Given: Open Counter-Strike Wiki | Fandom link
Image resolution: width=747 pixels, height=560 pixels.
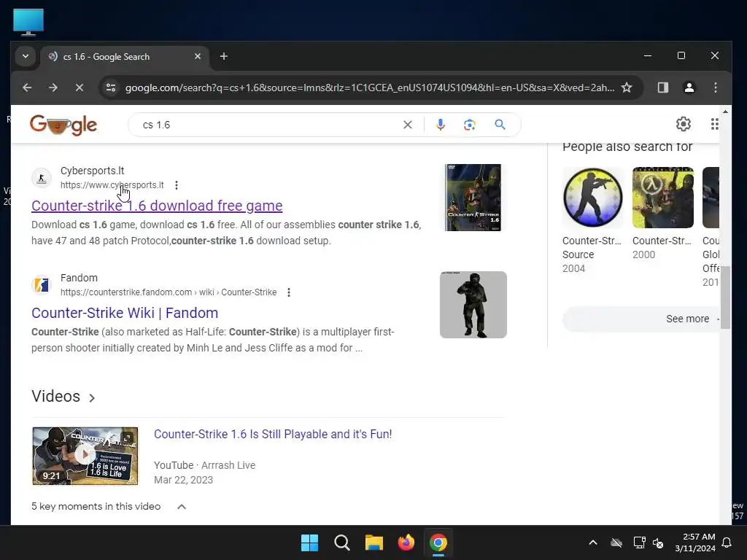Looking at the screenshot, I should coord(125,313).
